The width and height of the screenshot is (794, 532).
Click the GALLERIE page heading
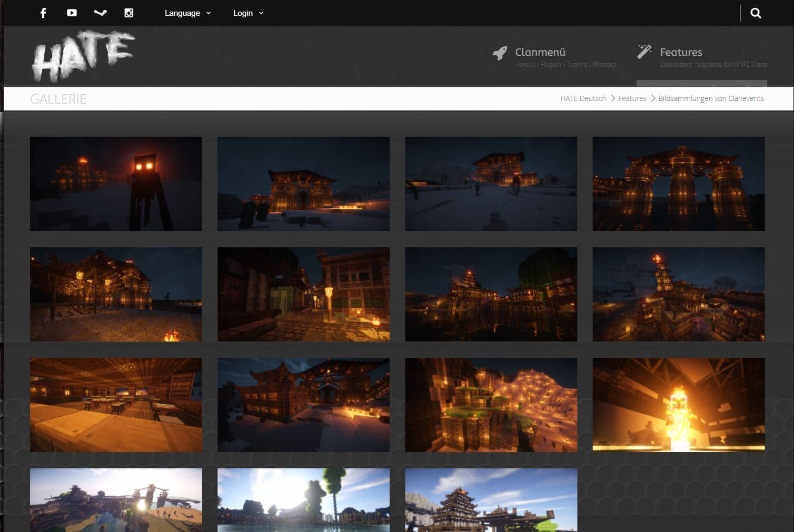tap(58, 99)
